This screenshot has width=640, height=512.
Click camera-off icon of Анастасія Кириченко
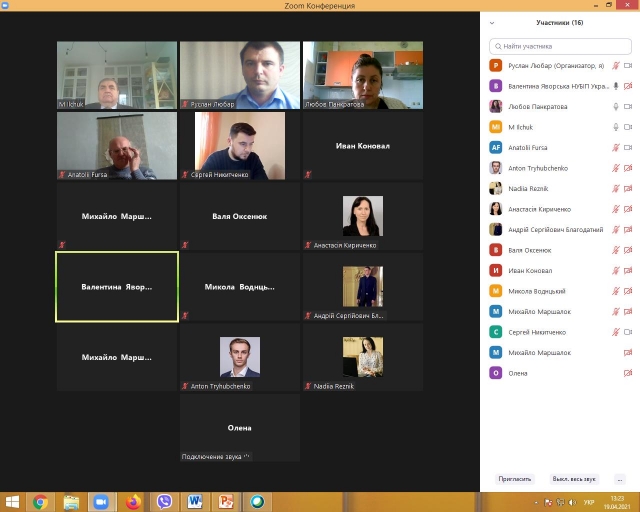pos(628,209)
